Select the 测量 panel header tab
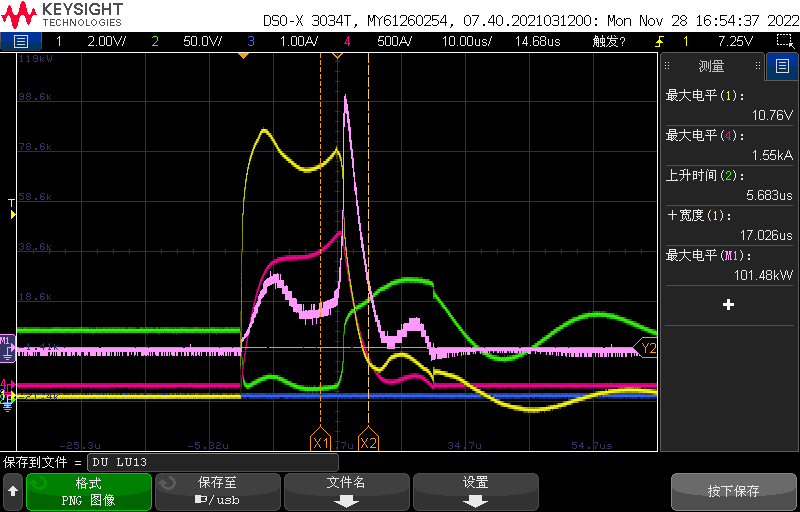800x512 pixels. point(711,66)
